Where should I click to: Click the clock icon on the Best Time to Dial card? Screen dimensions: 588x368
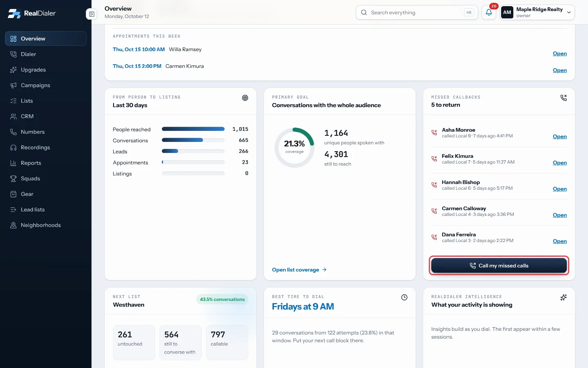pyautogui.click(x=404, y=297)
